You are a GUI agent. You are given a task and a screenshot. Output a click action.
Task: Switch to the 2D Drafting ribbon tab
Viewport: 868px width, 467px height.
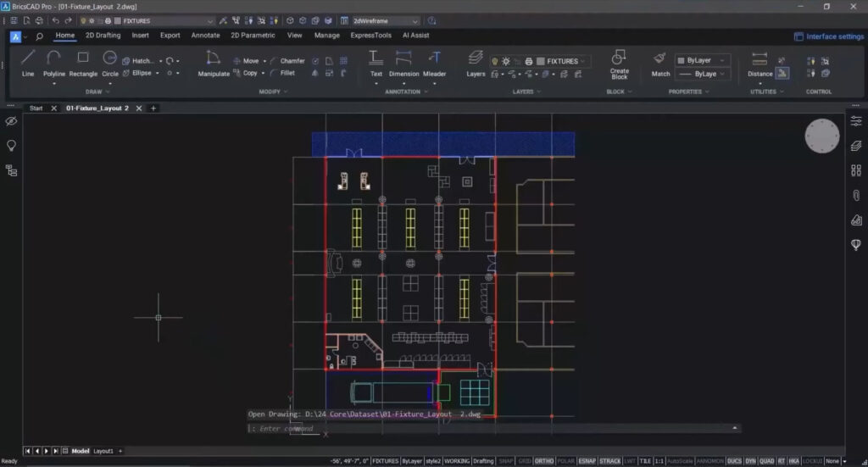tap(103, 36)
